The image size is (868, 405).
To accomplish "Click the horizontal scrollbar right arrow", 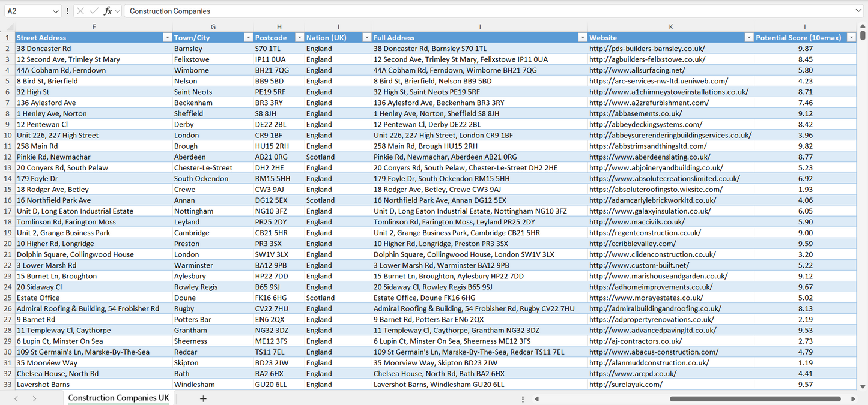I will pyautogui.click(x=854, y=398).
